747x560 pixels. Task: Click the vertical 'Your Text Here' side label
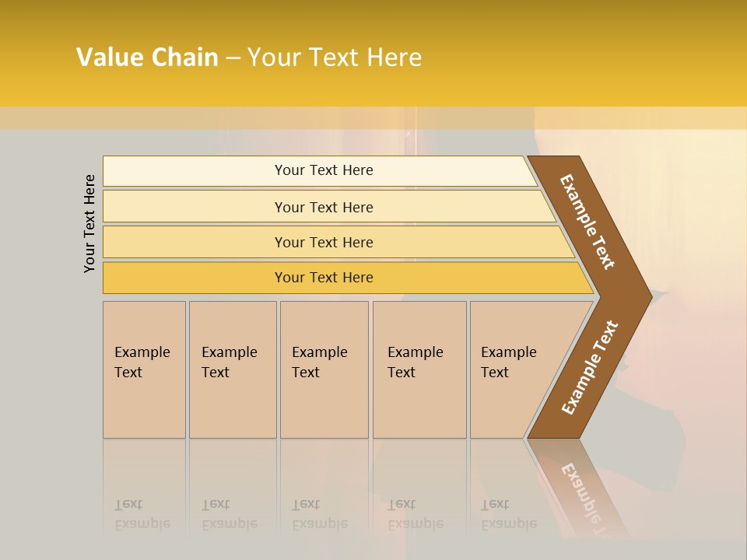(89, 223)
